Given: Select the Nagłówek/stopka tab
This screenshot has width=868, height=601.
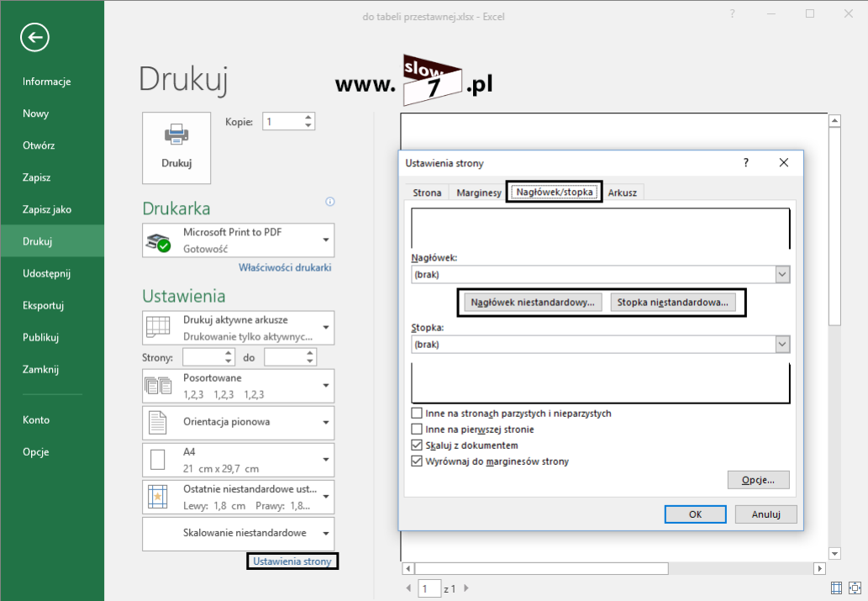Looking at the screenshot, I should pos(554,192).
